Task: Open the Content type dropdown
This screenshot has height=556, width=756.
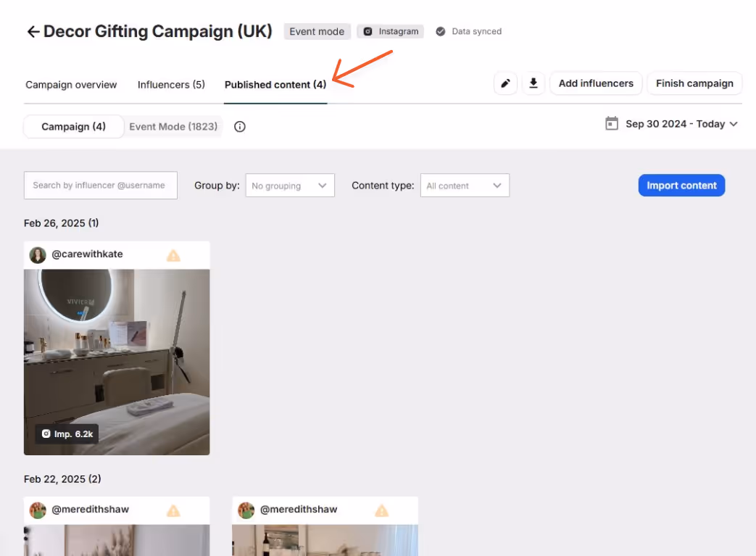Action: [x=465, y=186]
